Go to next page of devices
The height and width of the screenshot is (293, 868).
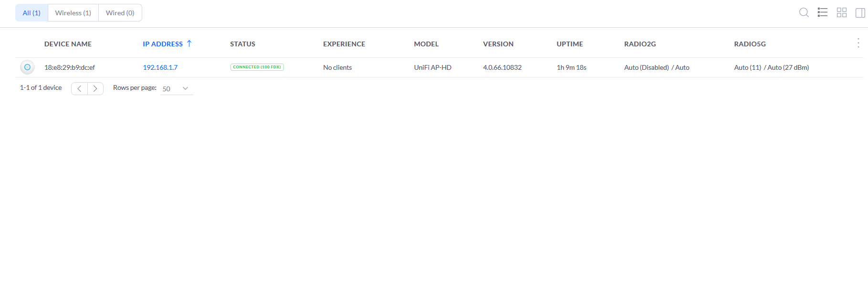pos(95,88)
